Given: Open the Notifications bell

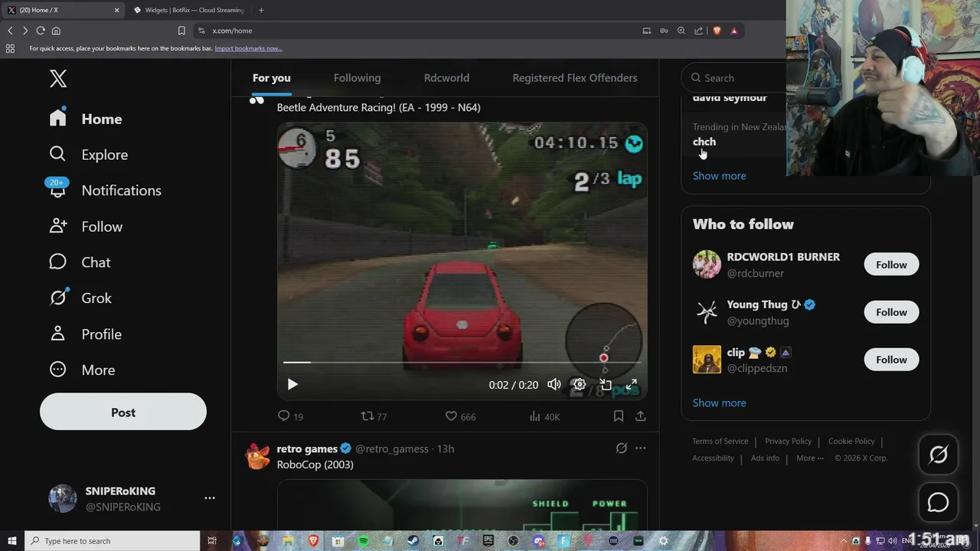Looking at the screenshot, I should tap(105, 191).
